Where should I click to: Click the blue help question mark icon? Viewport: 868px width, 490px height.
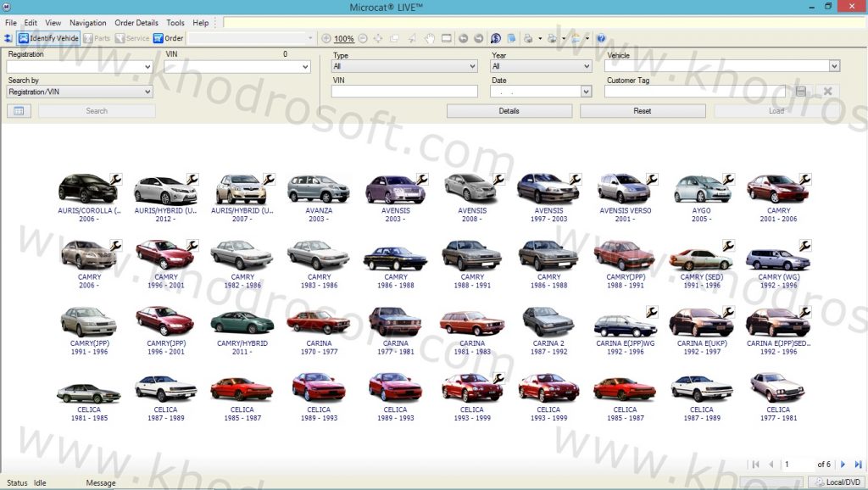(x=601, y=38)
